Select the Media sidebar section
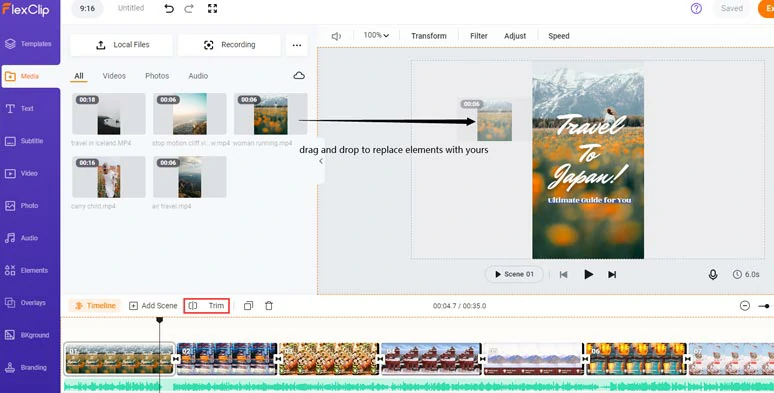This screenshot has height=393, width=774. 30,76
